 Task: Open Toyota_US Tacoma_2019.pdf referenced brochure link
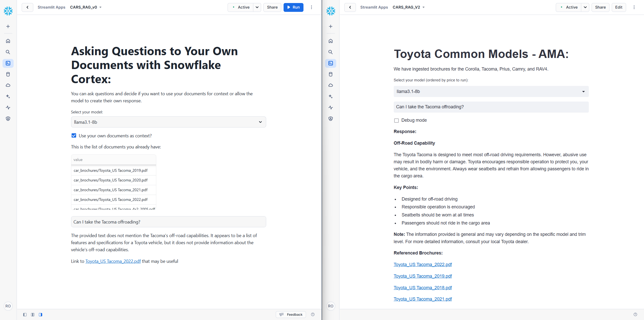[x=423, y=276]
